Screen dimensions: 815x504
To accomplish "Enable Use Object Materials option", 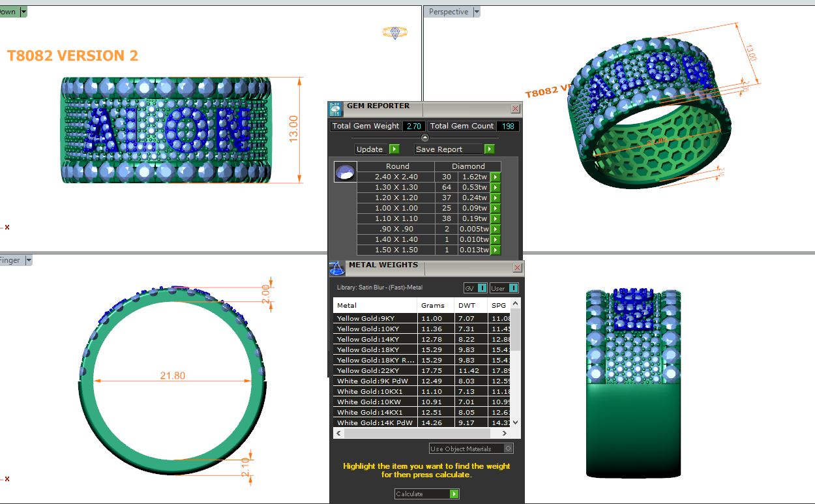I will (x=509, y=449).
